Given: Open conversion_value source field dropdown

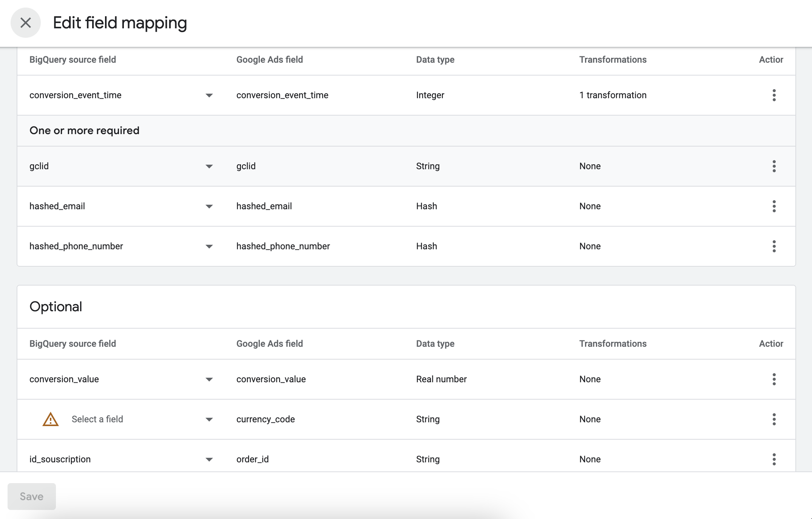Looking at the screenshot, I should tap(209, 379).
